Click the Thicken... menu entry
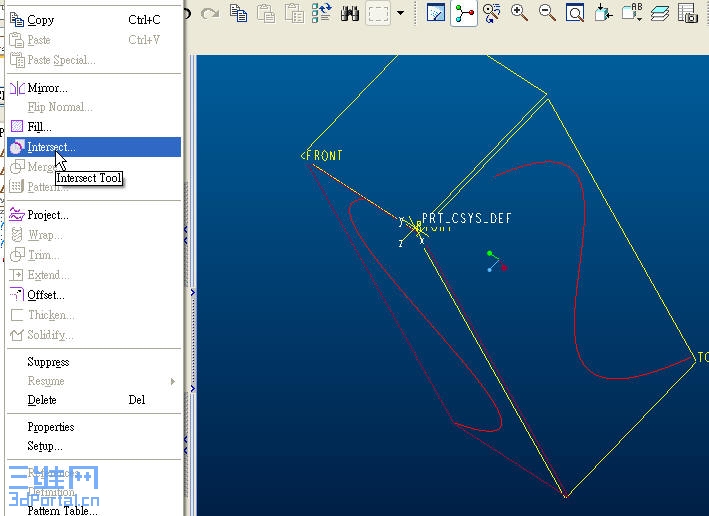Screen dimensions: 709x516 tap(94, 315)
